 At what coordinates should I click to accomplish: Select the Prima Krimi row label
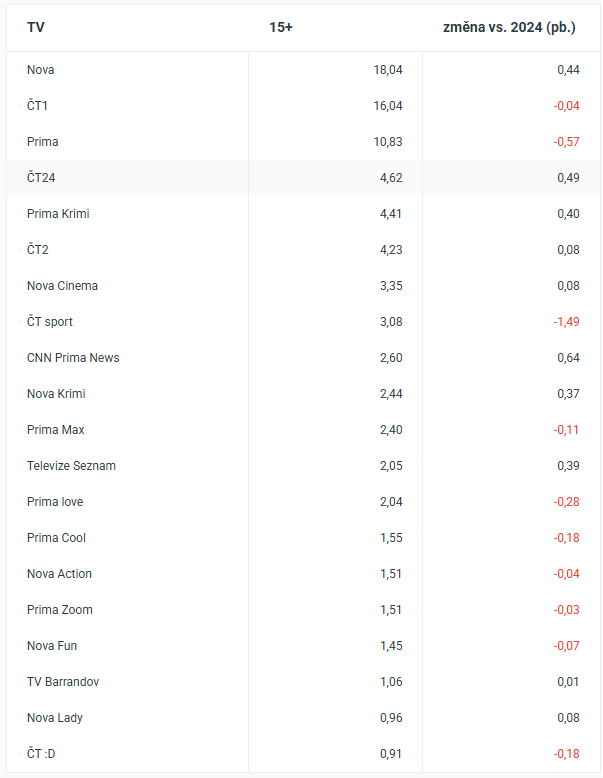[x=58, y=214]
